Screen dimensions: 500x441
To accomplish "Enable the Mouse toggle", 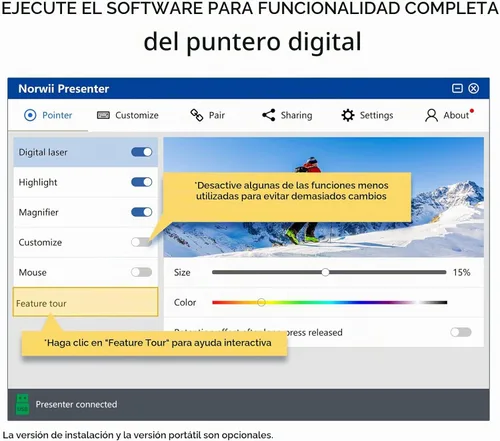I will (141, 272).
